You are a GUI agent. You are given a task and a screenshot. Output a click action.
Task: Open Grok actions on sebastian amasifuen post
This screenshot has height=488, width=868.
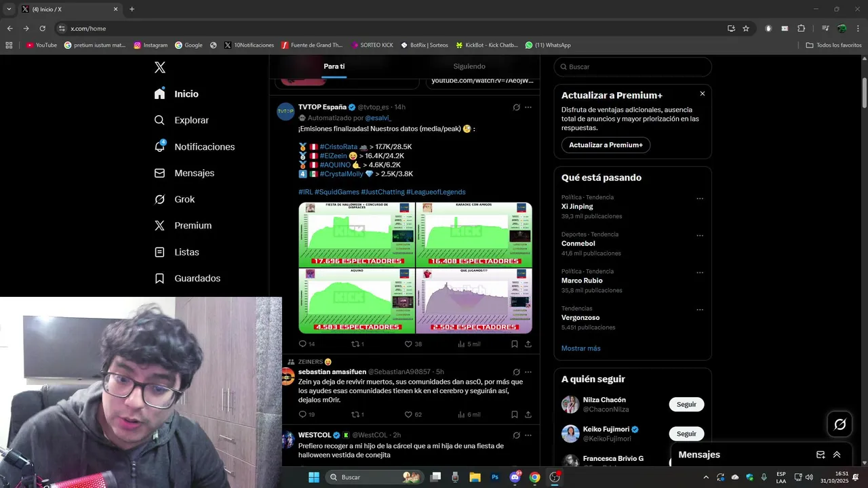(x=517, y=372)
